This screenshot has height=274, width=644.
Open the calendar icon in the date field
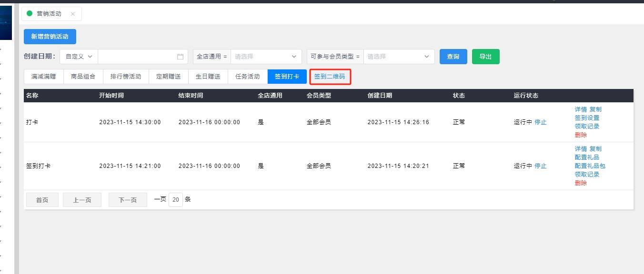(x=180, y=57)
